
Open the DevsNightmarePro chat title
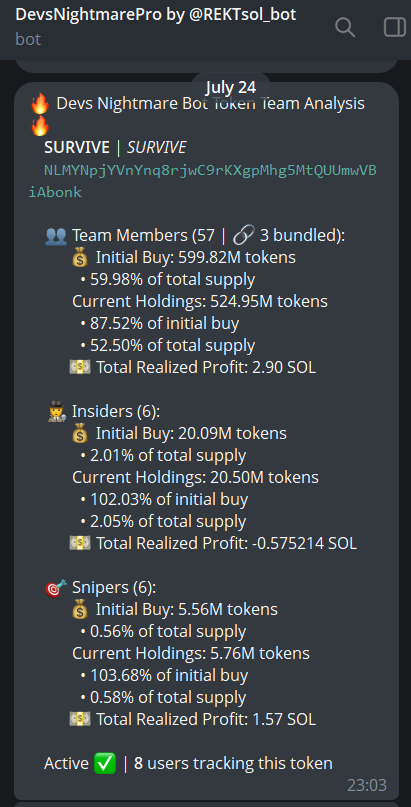[x=156, y=14]
